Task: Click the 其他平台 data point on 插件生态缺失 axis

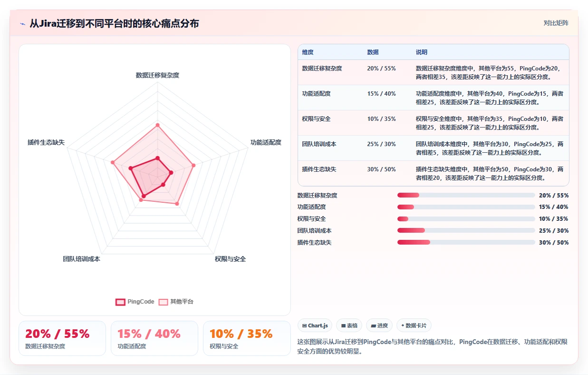Action: click(113, 163)
